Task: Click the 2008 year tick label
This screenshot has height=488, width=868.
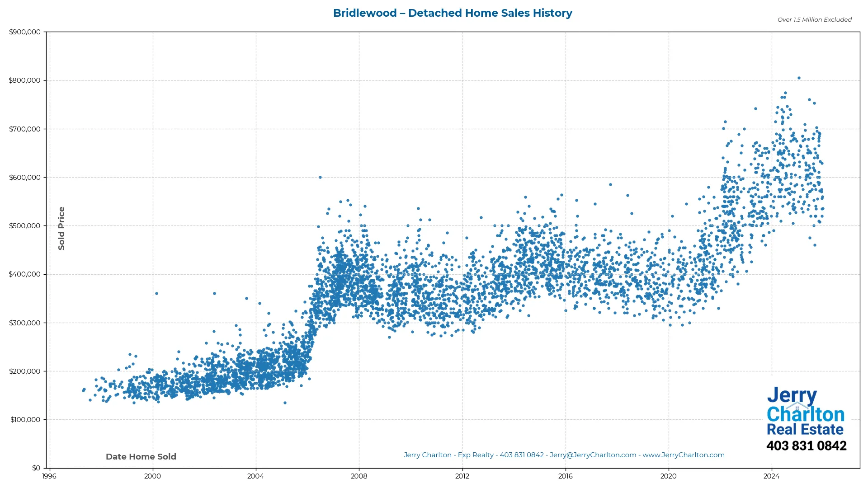Action: tap(359, 476)
